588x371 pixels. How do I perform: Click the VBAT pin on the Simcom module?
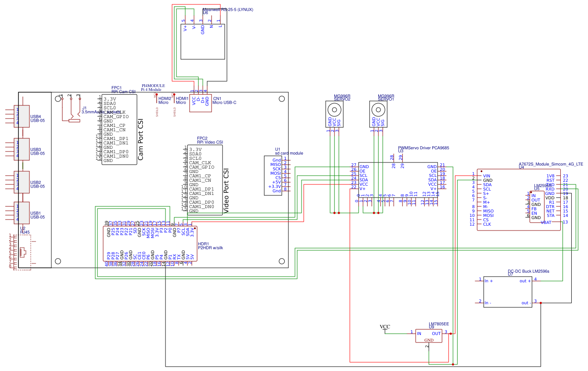click(x=549, y=222)
